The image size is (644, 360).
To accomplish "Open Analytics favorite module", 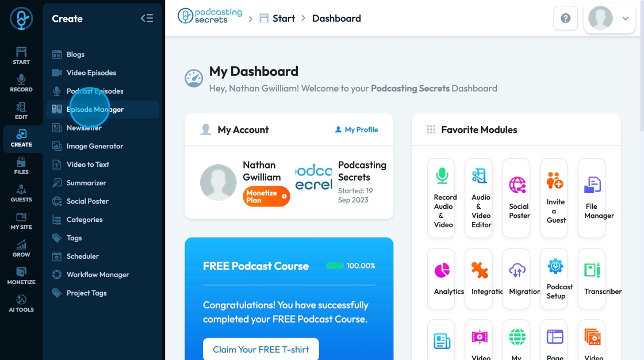I will click(x=441, y=279).
